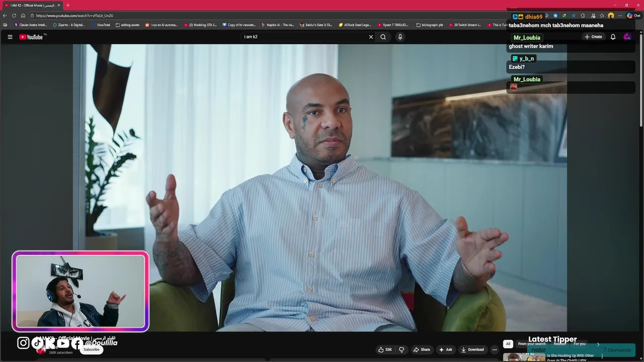Viewport: 644px width, 362px height.
Task: Like the video showing 53K likes
Action: [x=385, y=349]
